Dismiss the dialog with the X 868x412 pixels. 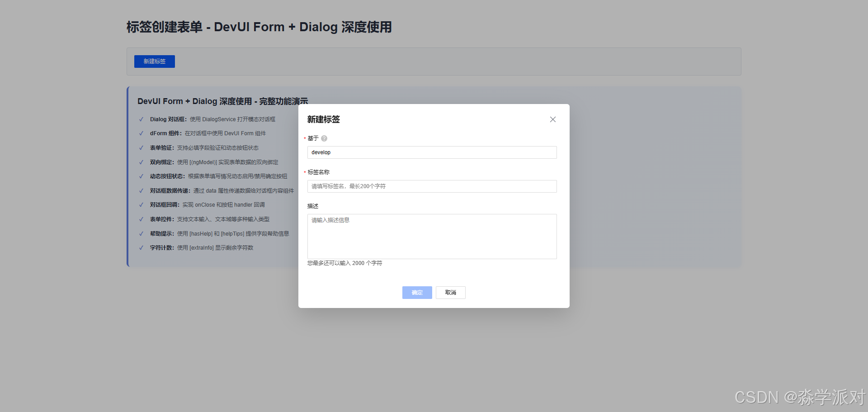552,119
